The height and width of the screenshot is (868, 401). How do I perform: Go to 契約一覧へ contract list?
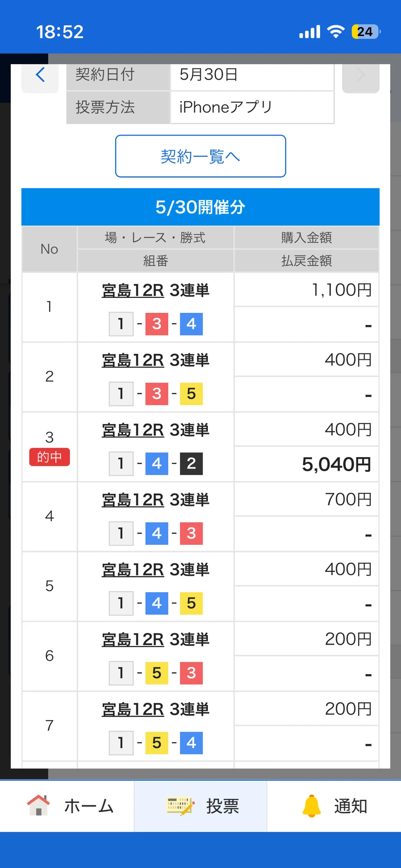point(200,156)
